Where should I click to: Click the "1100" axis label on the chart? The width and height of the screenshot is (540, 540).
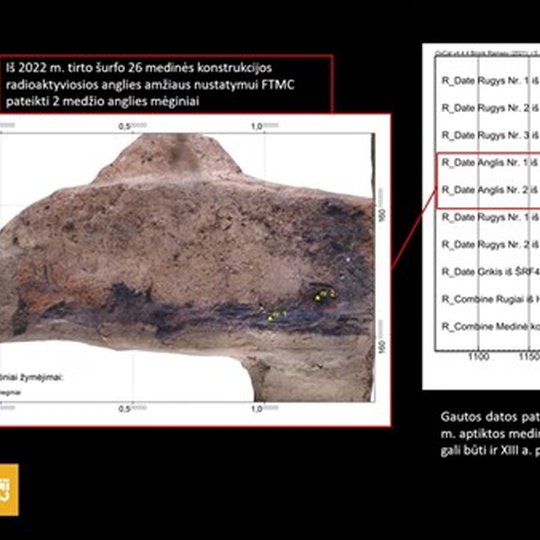coord(478,356)
